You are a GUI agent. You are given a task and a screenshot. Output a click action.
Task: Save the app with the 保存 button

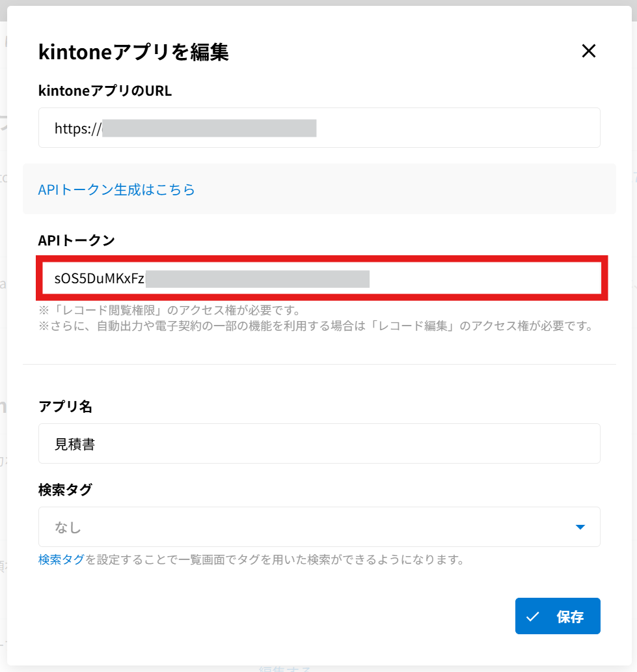click(558, 616)
